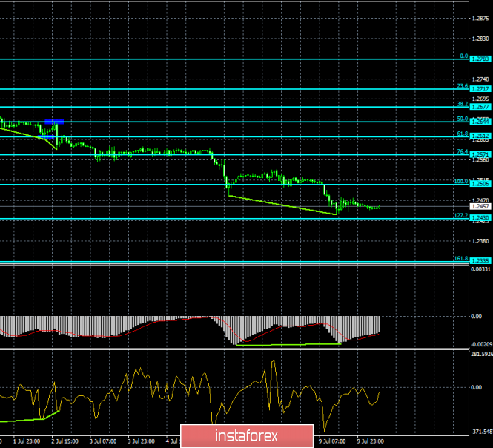Viewport: 493px width, 448px height.
Task: Select the blue rectangle marker near 1.2644
Action: (53, 121)
